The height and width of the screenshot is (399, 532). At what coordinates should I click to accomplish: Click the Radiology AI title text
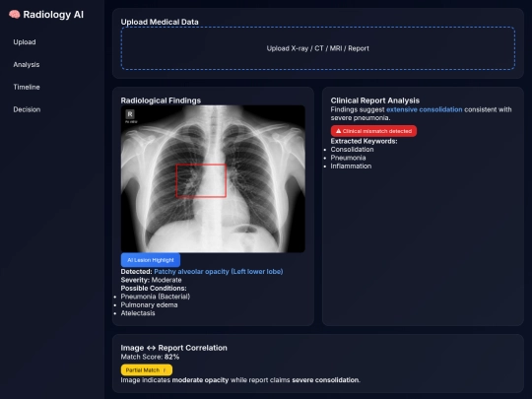click(x=53, y=15)
